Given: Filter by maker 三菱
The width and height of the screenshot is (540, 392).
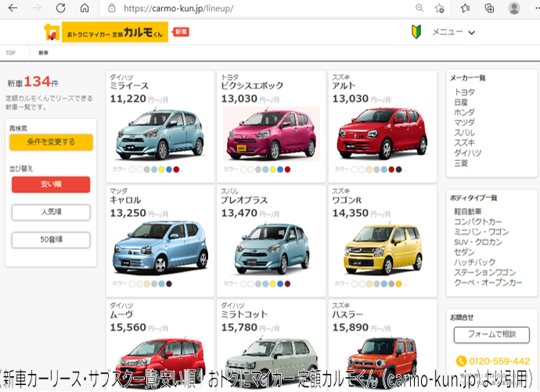Looking at the screenshot, I should (461, 163).
